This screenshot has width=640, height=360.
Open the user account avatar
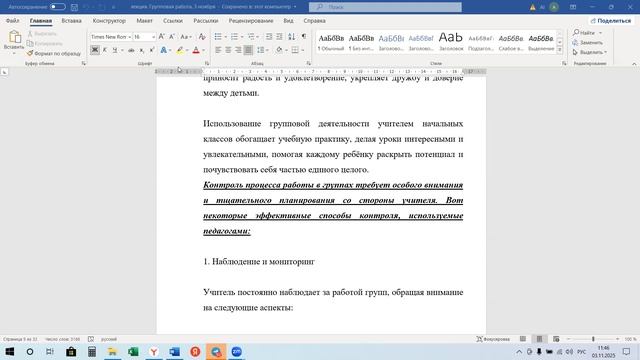(554, 7)
